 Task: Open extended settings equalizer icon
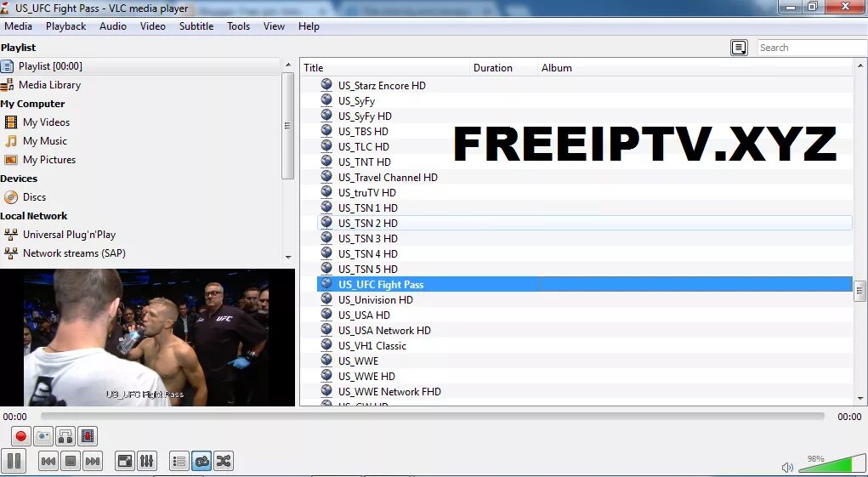(147, 461)
